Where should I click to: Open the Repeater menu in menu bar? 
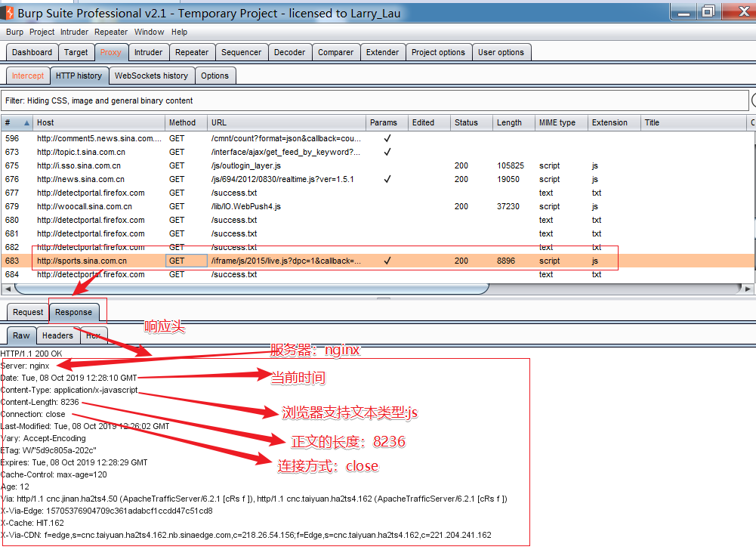tap(111, 32)
